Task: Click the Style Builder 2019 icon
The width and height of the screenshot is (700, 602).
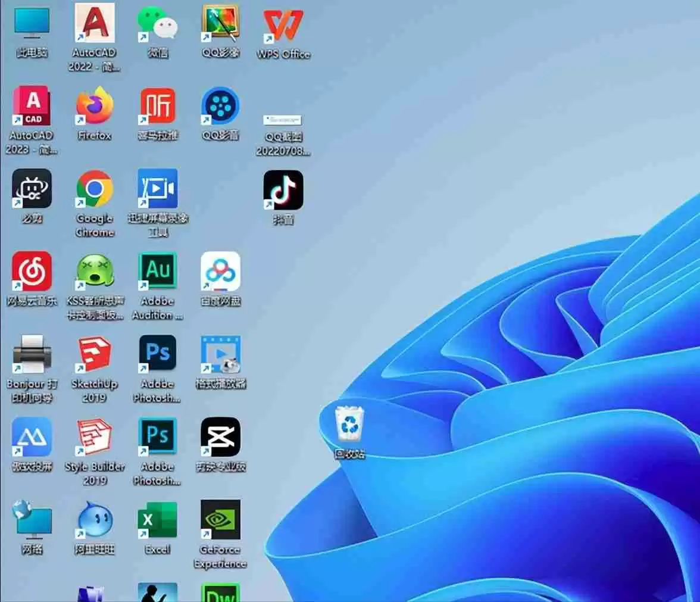Action: 95,437
